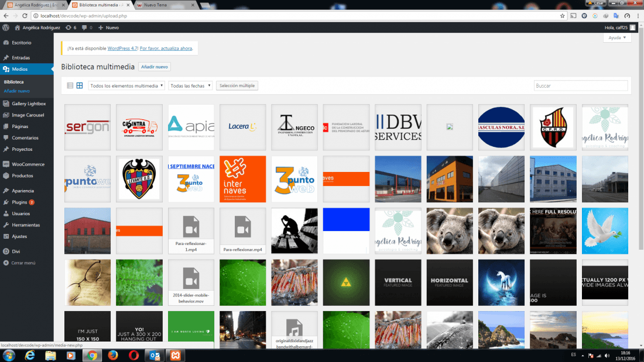Open Opera from the taskbar
This screenshot has height=362, width=644.
[x=133, y=356]
